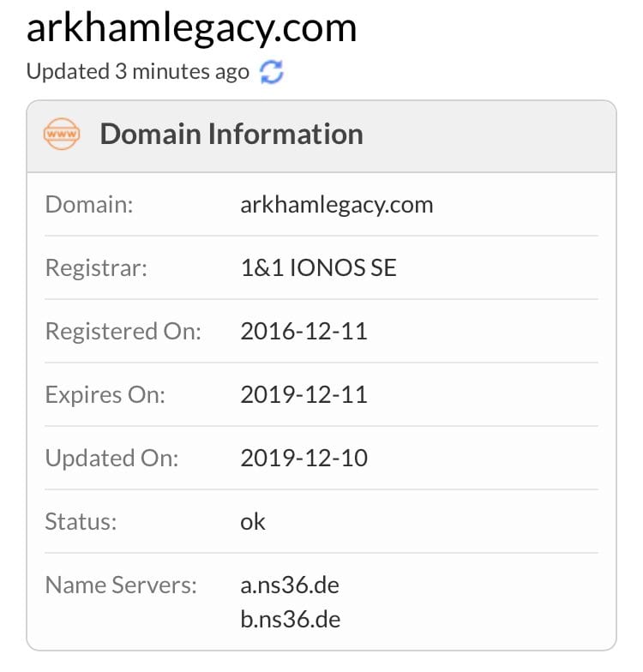Click the Domain Information header
Screen dimensions: 643x672
[x=231, y=135]
